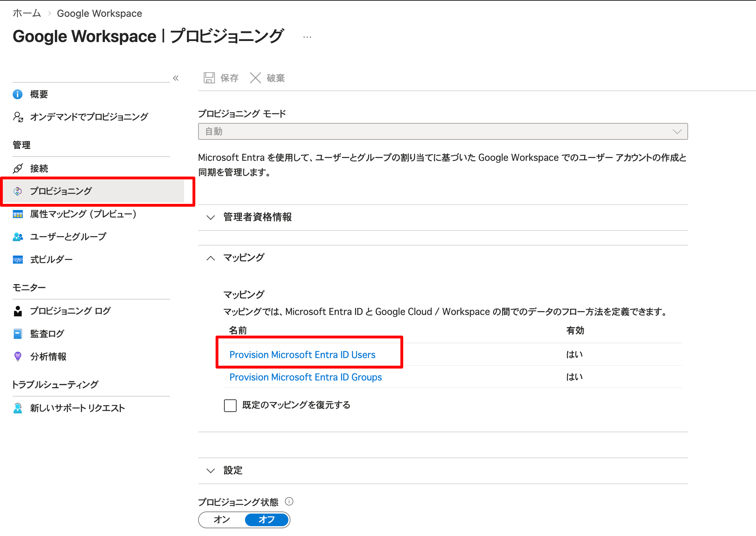Click the 属性マッピング table icon

tap(18, 214)
